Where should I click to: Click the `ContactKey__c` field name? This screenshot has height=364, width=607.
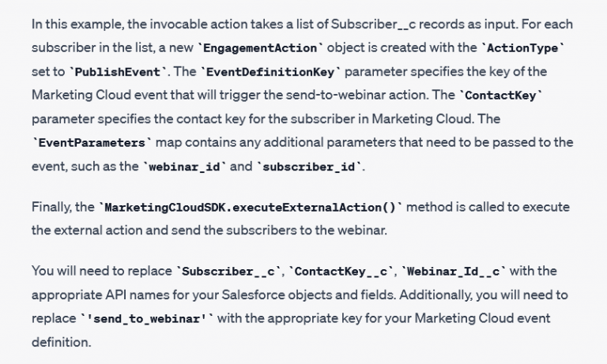point(343,272)
